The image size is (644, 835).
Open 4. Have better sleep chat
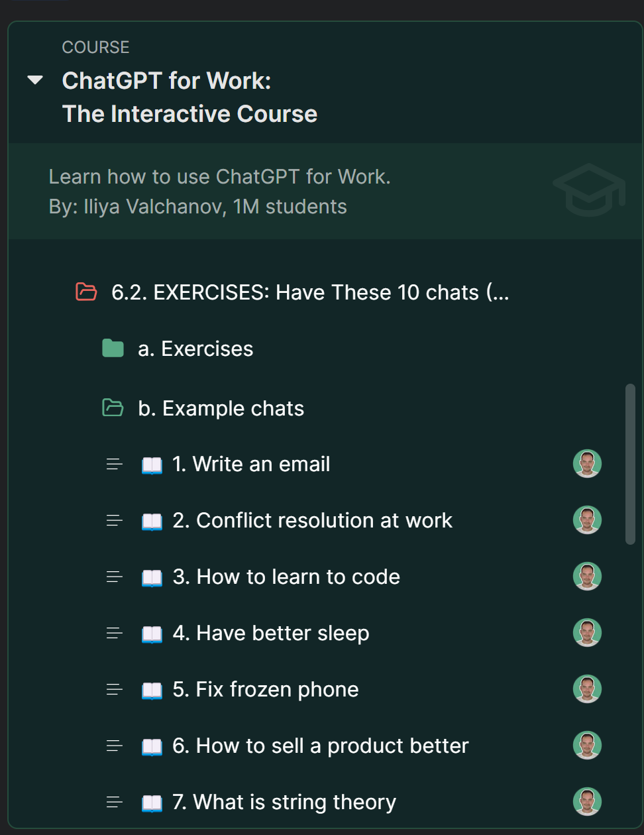[x=270, y=634]
